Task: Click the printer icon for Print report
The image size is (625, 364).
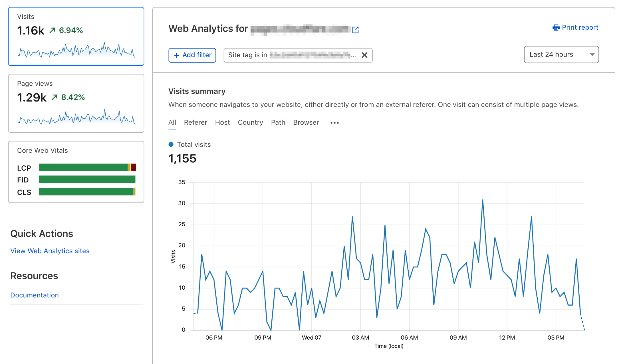Action: [556, 28]
